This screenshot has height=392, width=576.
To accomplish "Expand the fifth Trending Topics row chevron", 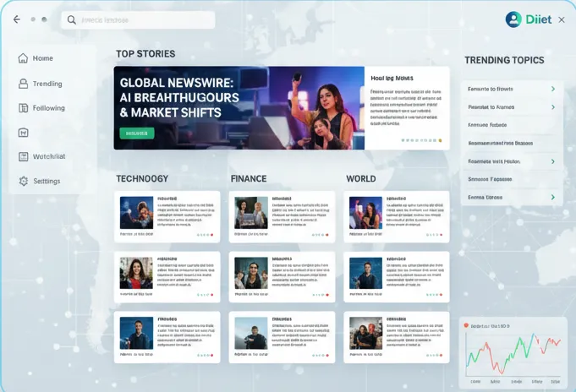I will point(553,161).
